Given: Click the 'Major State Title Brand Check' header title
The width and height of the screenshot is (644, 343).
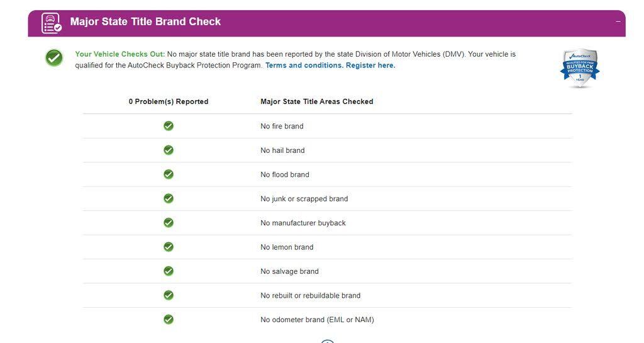Looking at the screenshot, I should click(x=145, y=21).
